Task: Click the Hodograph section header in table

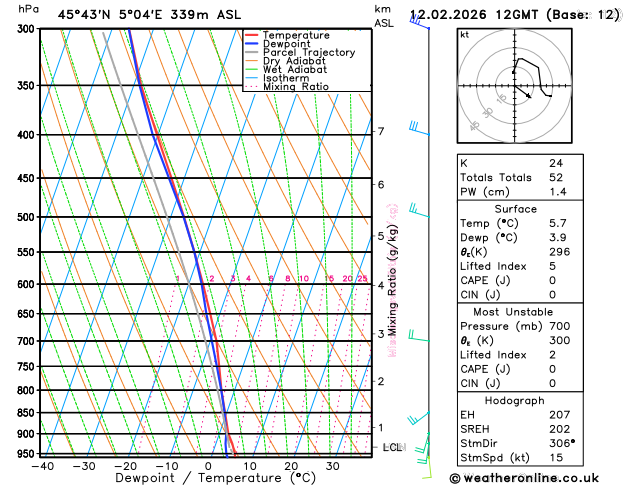Action: (514, 401)
